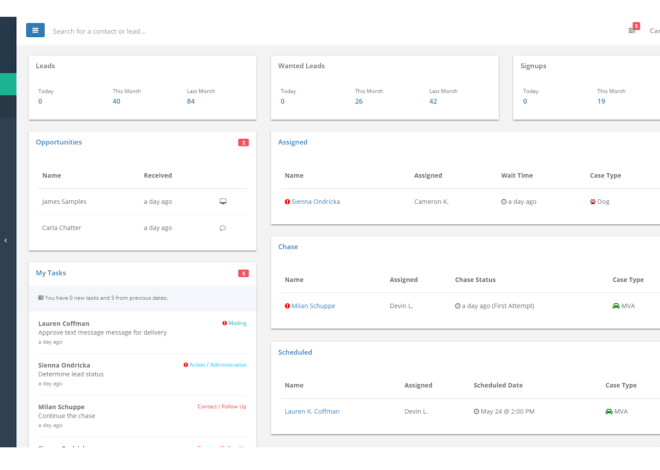This screenshot has height=470, width=660.
Task: Open the Scheduled panel heading
Action: click(295, 352)
